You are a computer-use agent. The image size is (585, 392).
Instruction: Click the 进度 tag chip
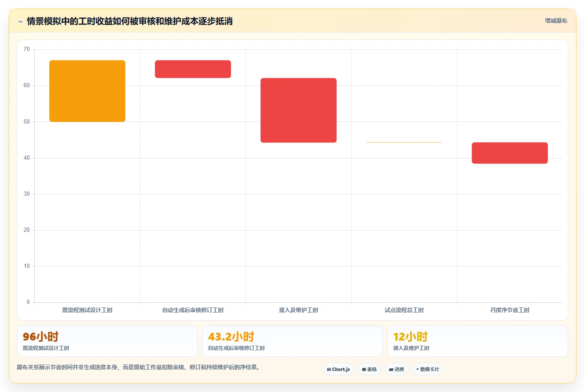397,369
